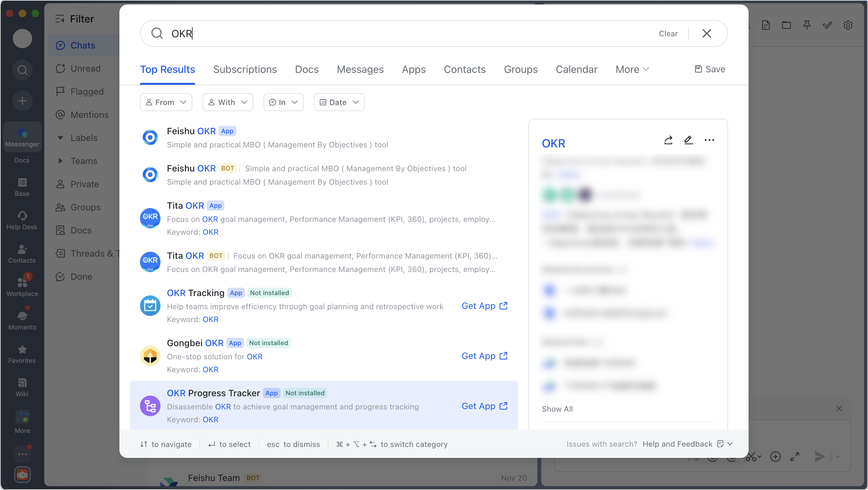Click the edit pencil on the OKR preview

[689, 140]
